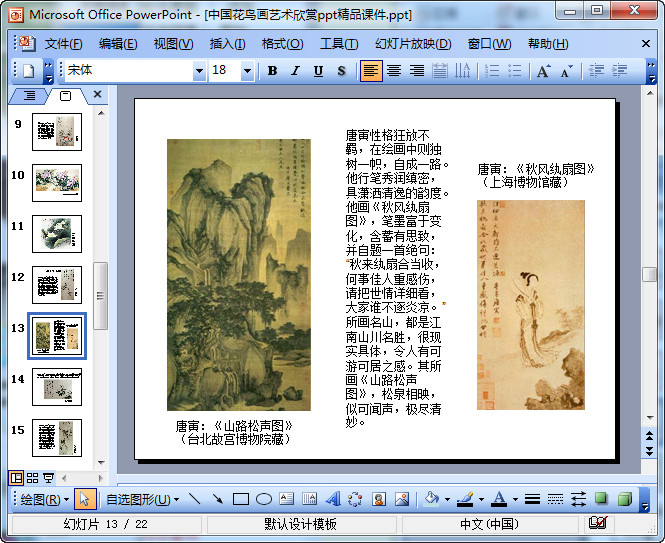Select the Rectangle drawing tool
Screen dimensions: 665x543
[x=240, y=499]
